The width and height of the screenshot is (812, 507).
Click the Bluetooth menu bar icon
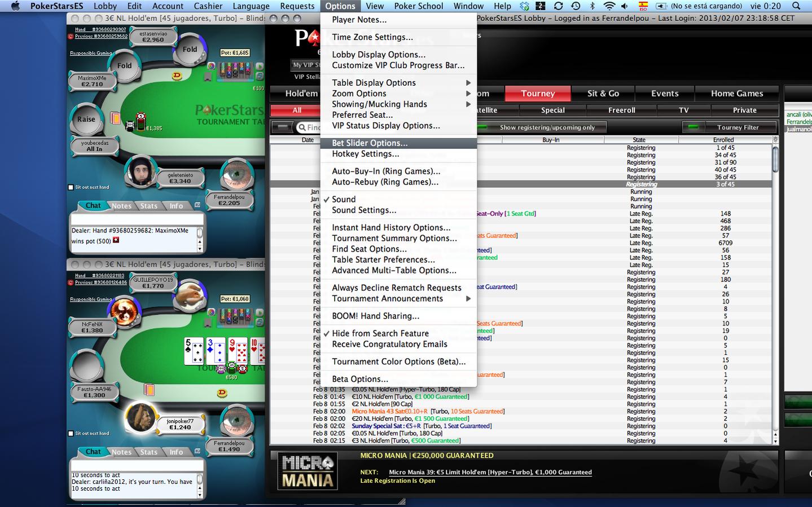click(x=592, y=6)
